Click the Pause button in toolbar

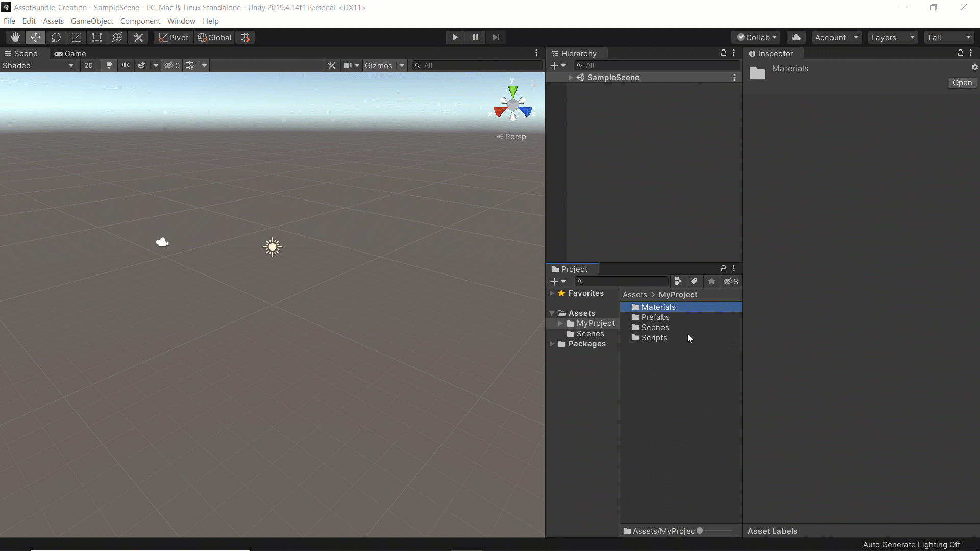(476, 37)
